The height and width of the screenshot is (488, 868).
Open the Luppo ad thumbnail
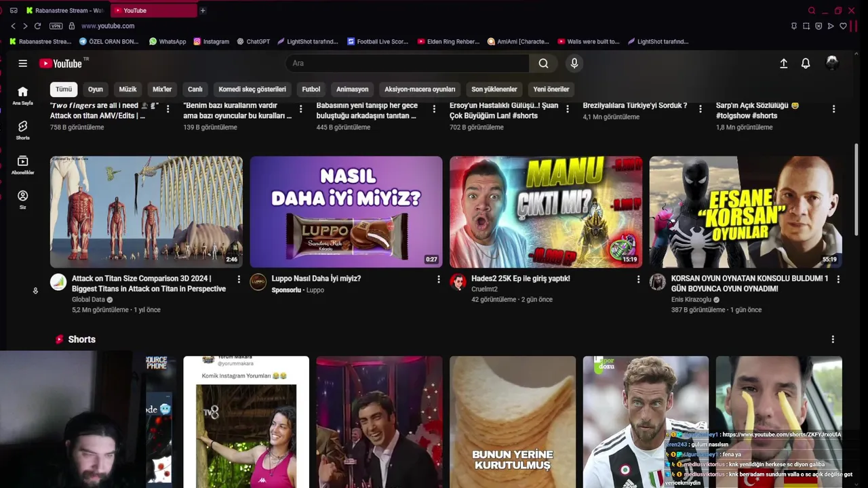click(x=346, y=212)
